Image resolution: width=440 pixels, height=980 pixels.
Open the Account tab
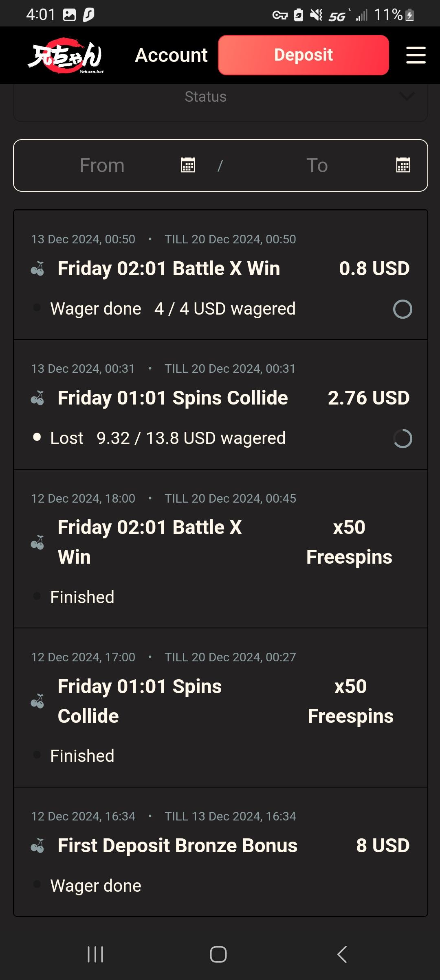pyautogui.click(x=171, y=55)
